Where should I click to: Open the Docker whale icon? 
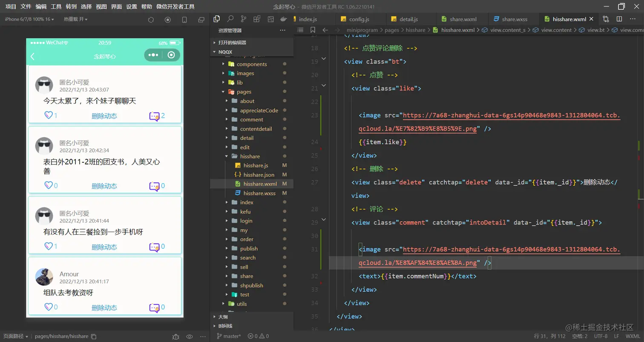pos(284,19)
